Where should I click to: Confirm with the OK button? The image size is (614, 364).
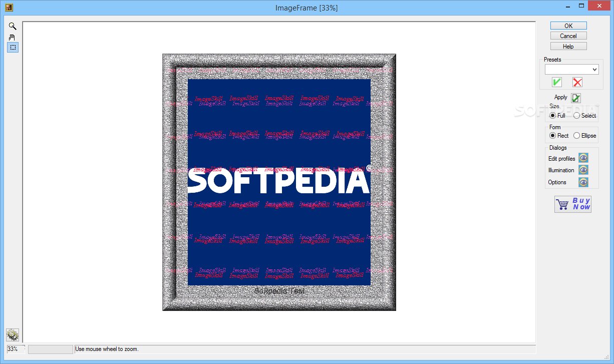pos(568,26)
